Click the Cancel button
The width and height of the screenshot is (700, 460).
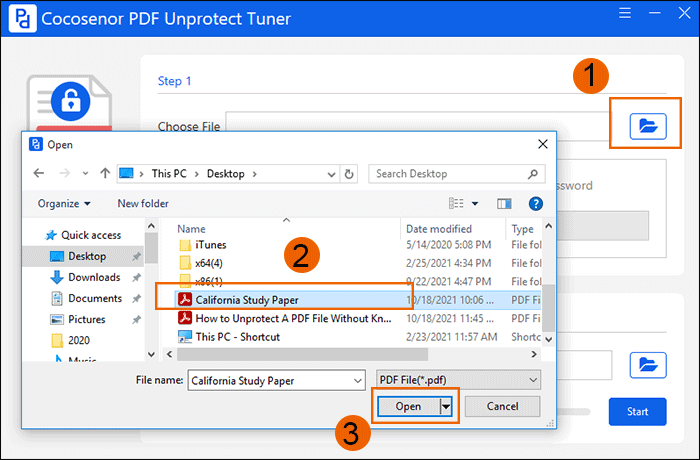[x=502, y=406]
